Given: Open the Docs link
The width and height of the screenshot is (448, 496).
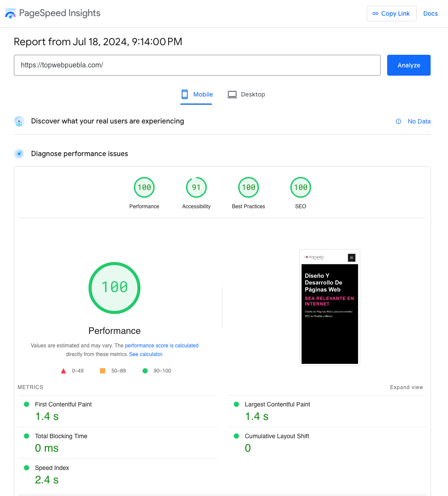Looking at the screenshot, I should click(430, 13).
